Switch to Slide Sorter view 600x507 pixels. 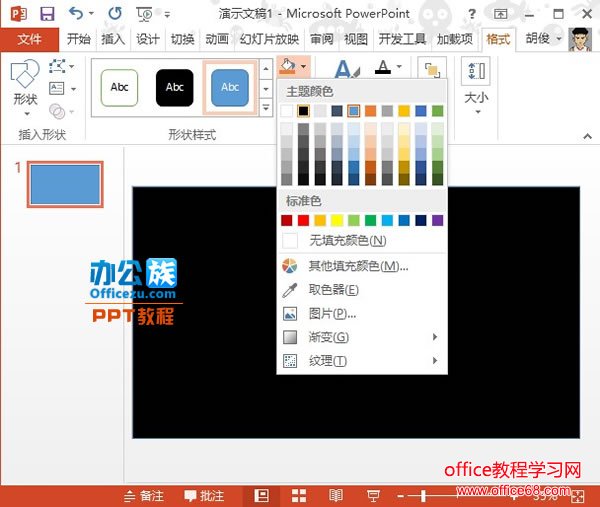pos(299,496)
